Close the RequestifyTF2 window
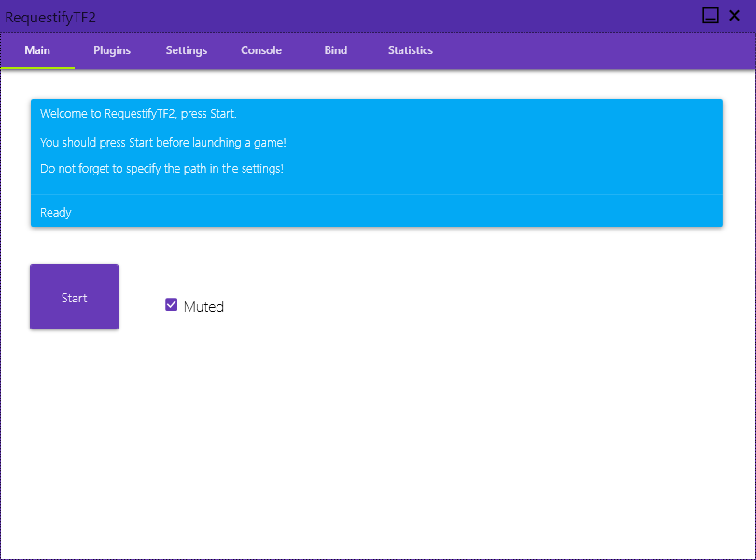Image resolution: width=756 pixels, height=560 pixels. coord(735,16)
